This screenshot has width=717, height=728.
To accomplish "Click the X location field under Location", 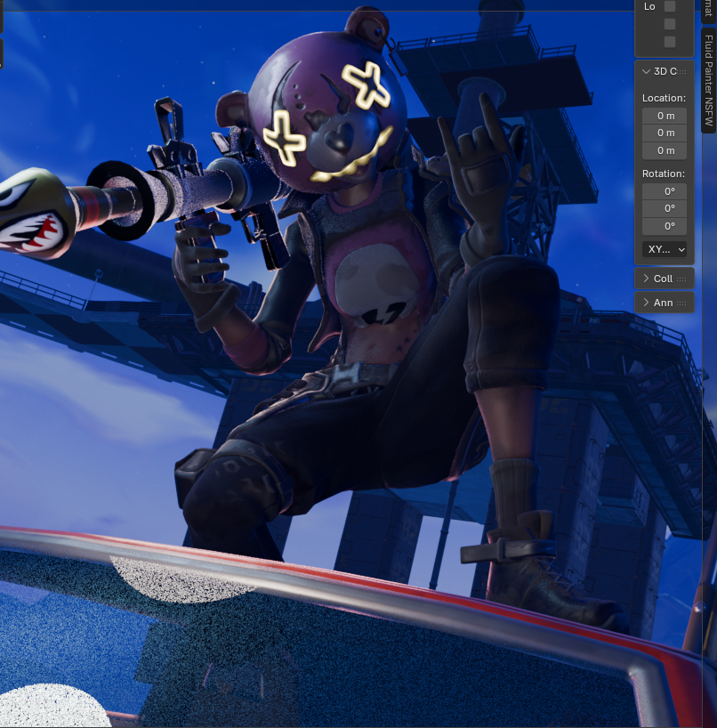I will tap(665, 116).
